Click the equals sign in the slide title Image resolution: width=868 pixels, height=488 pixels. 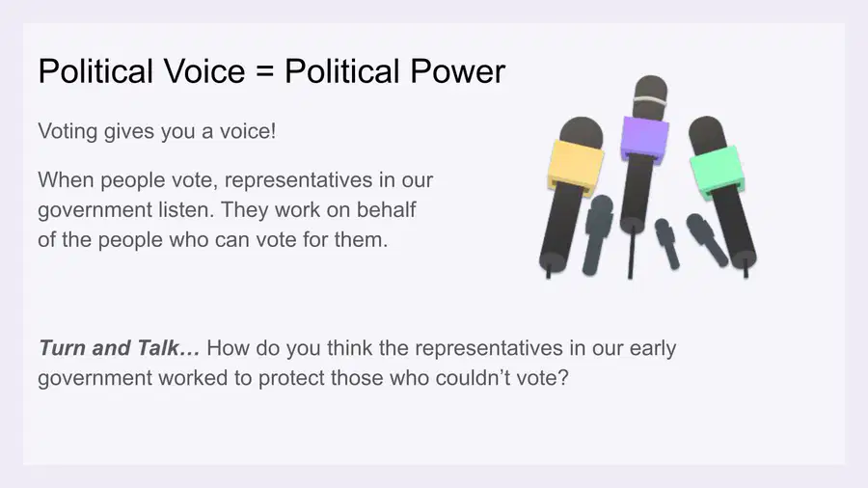point(265,72)
